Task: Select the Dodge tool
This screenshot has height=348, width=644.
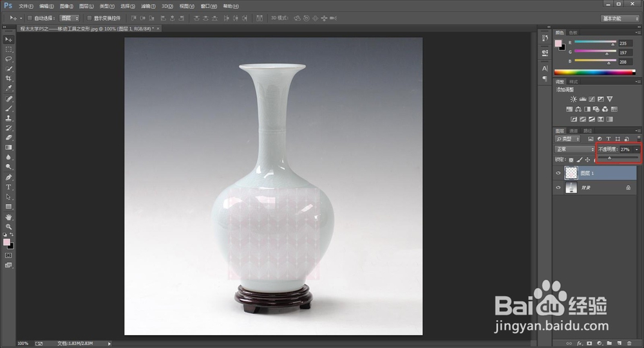Action: (x=8, y=167)
